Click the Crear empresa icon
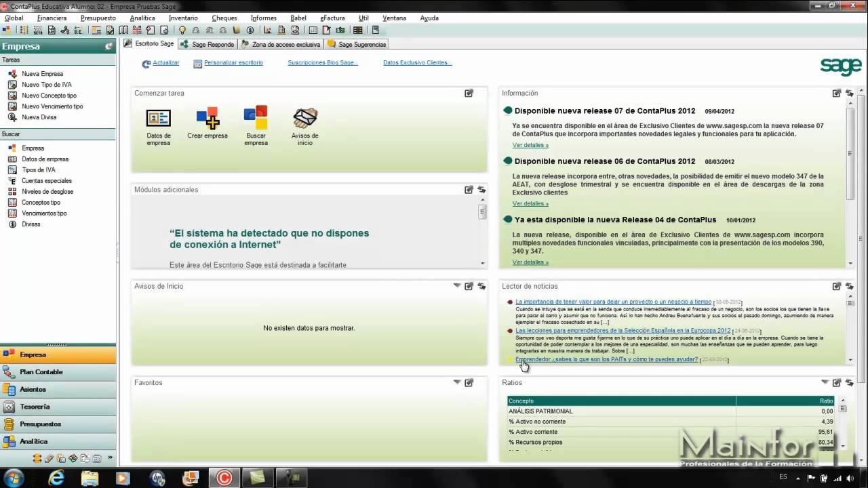 click(208, 119)
